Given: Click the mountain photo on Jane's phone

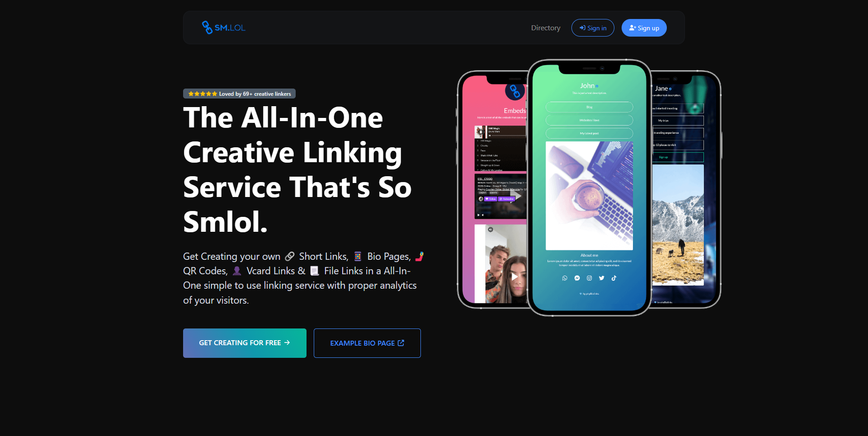Looking at the screenshot, I should point(678,225).
